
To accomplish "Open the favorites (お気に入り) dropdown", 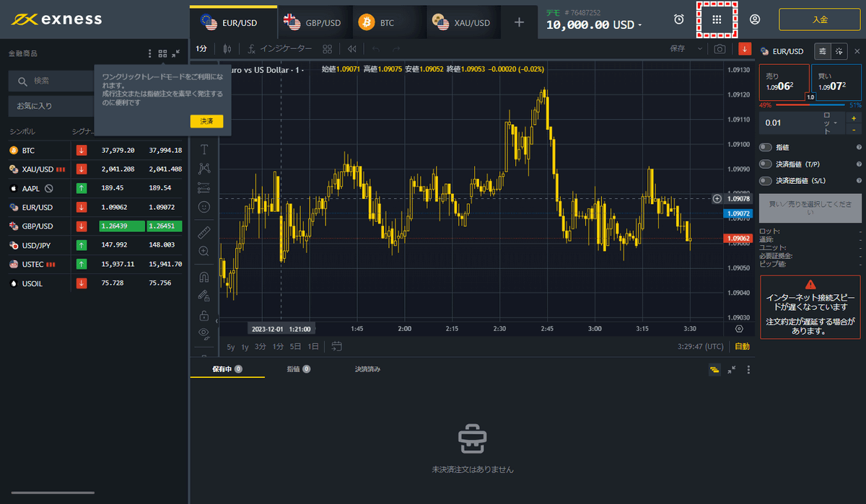I will pyautogui.click(x=51, y=106).
